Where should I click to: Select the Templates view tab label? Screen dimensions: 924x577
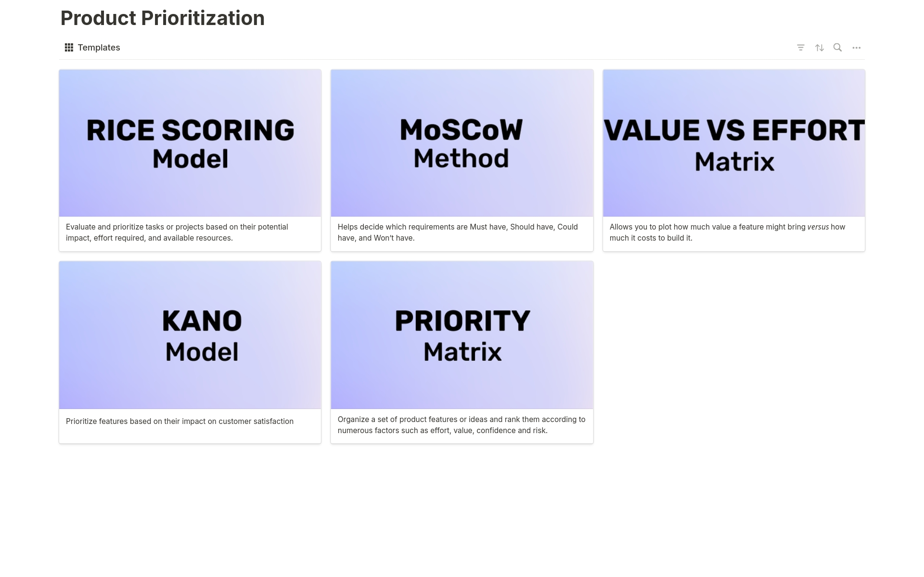point(99,48)
